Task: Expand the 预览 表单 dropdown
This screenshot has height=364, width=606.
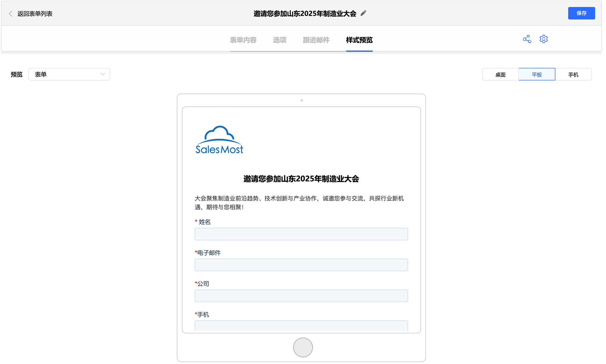Action: tap(69, 74)
